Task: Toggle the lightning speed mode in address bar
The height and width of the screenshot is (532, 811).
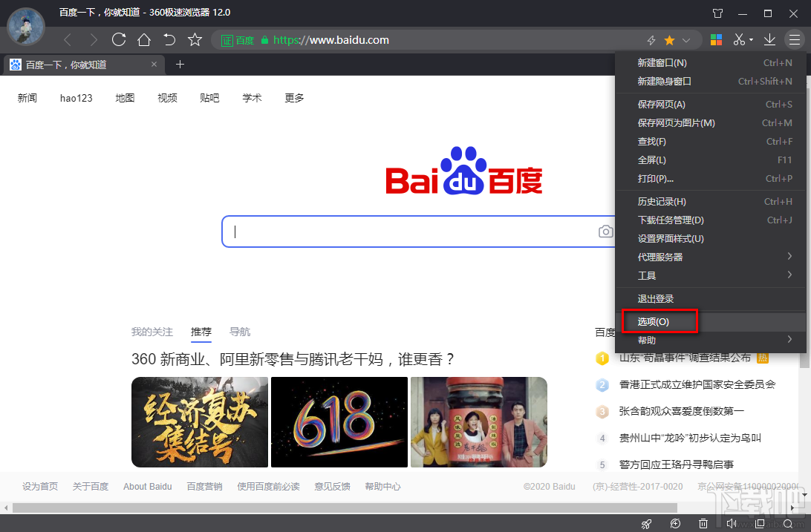Action: coord(652,39)
